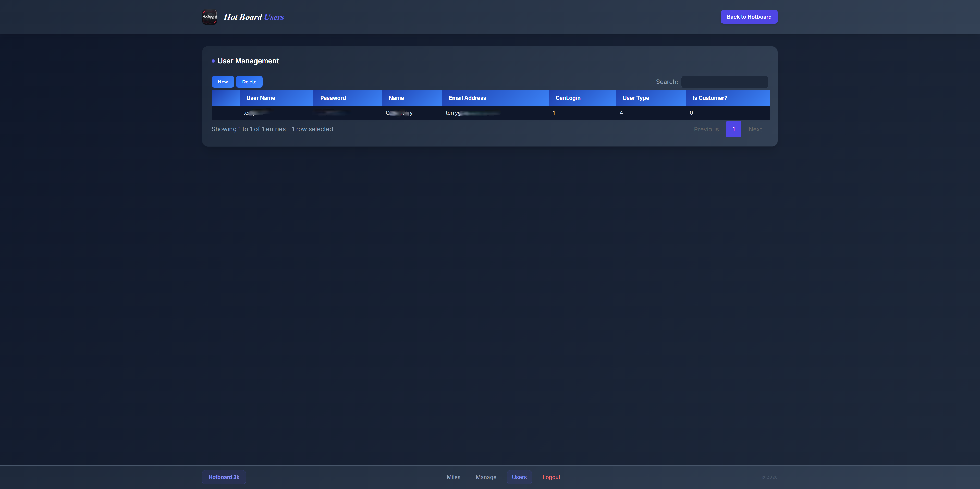Open the Miles page

coord(453,477)
